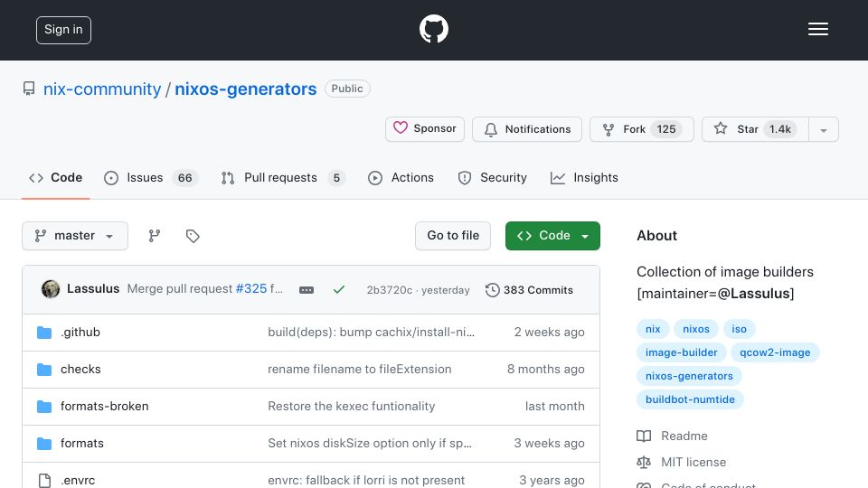Image resolution: width=868 pixels, height=488 pixels.
Task: Expand commit message ellipsis button
Action: [307, 290]
